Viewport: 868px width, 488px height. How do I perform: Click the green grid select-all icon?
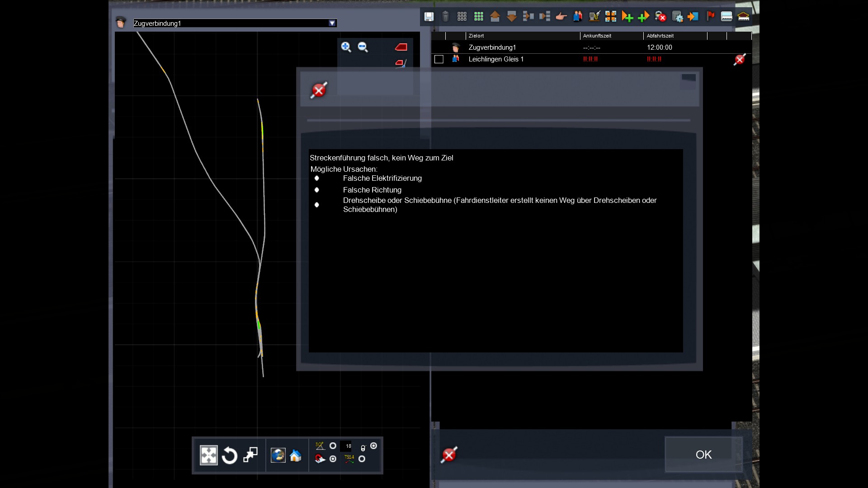coord(478,17)
